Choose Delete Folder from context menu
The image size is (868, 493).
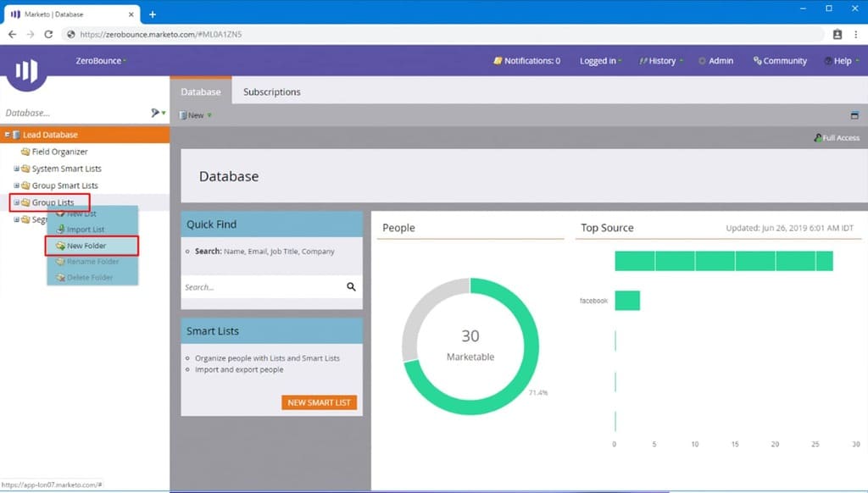pos(92,277)
